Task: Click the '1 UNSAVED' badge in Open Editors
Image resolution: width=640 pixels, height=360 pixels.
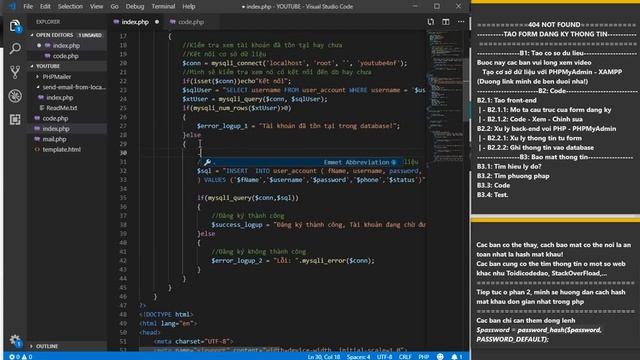Action: [90, 35]
